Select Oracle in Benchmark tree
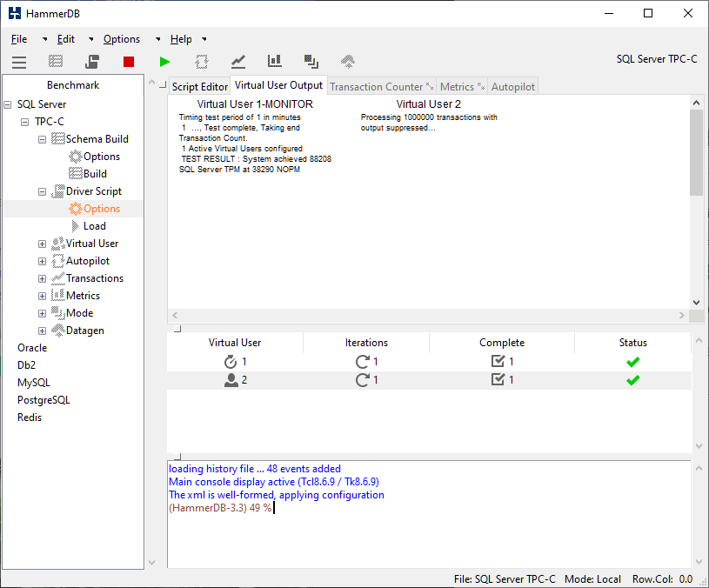 pyautogui.click(x=32, y=348)
